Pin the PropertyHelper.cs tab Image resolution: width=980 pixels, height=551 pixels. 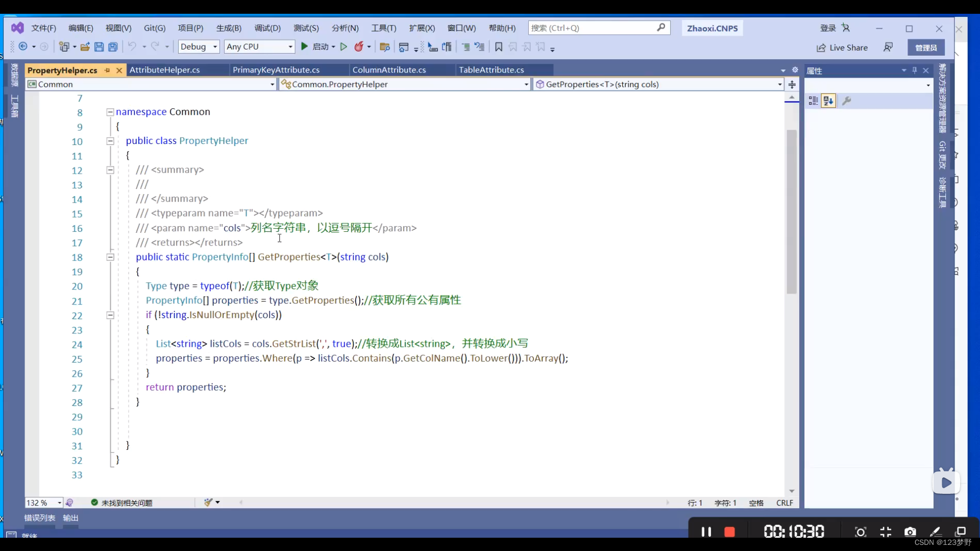[107, 70]
